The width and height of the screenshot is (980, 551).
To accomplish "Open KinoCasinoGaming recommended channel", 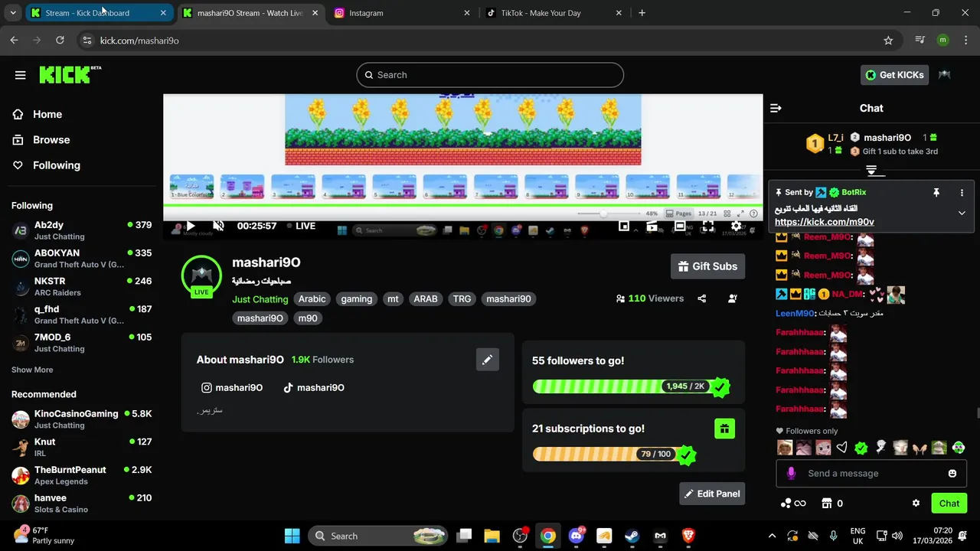I will [82, 419].
